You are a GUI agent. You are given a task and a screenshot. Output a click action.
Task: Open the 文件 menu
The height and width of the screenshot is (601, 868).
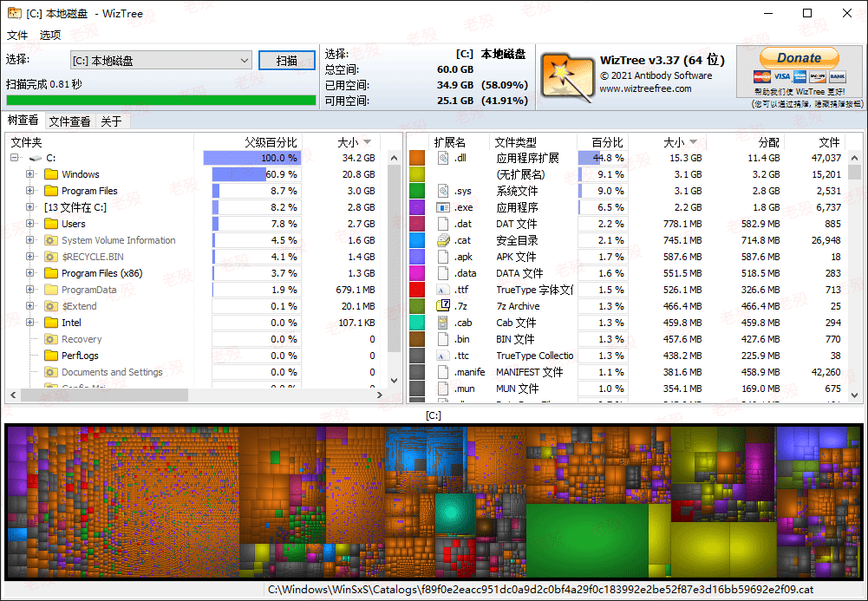(17, 35)
